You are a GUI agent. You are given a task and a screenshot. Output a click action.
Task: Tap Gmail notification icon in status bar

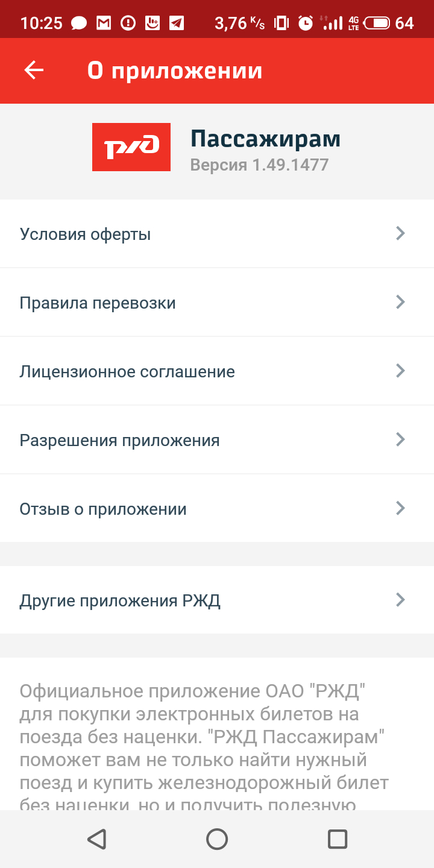(104, 23)
